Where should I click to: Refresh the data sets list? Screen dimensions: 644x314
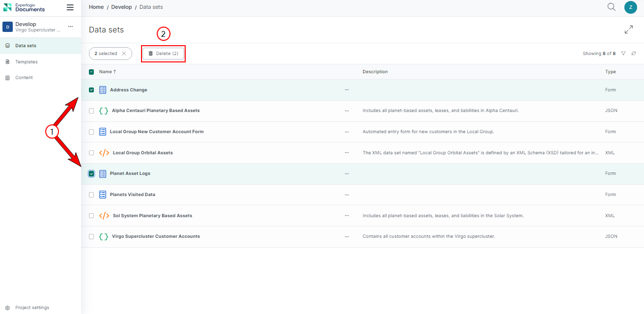pyautogui.click(x=634, y=54)
